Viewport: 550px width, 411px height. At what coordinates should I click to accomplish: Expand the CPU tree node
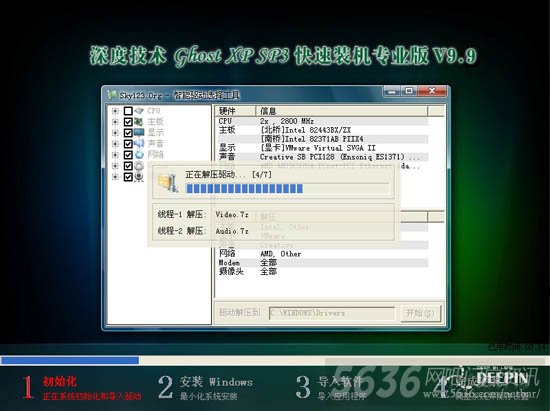[115, 111]
